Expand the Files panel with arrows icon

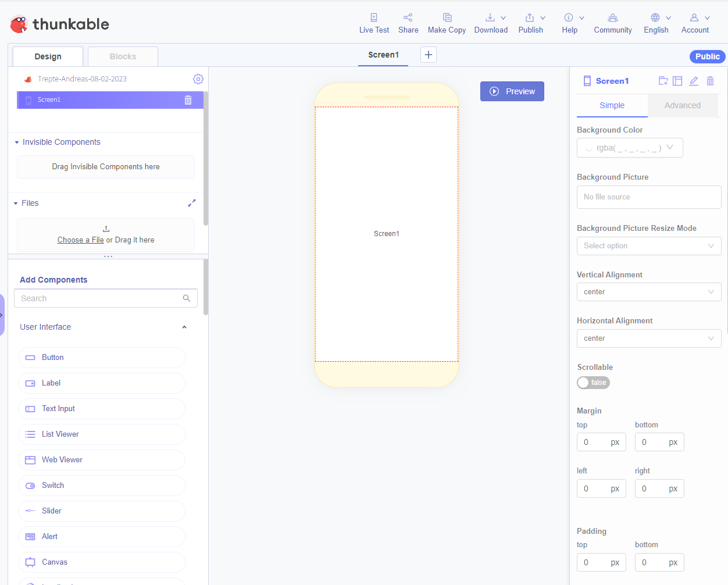point(192,203)
